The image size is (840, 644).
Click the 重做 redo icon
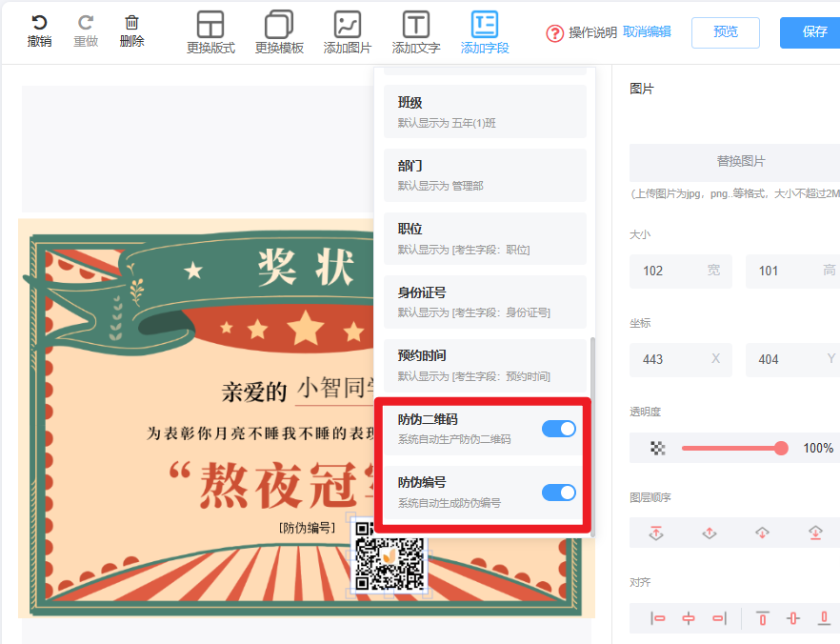(x=86, y=23)
